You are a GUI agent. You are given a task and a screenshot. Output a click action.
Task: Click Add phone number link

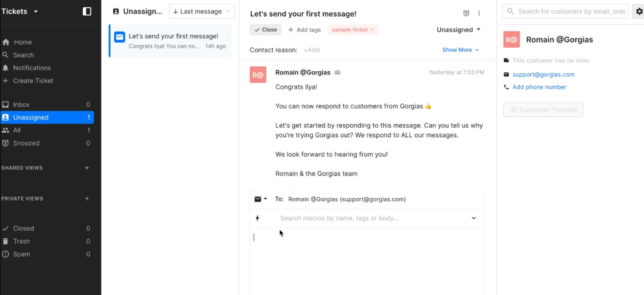(x=539, y=87)
